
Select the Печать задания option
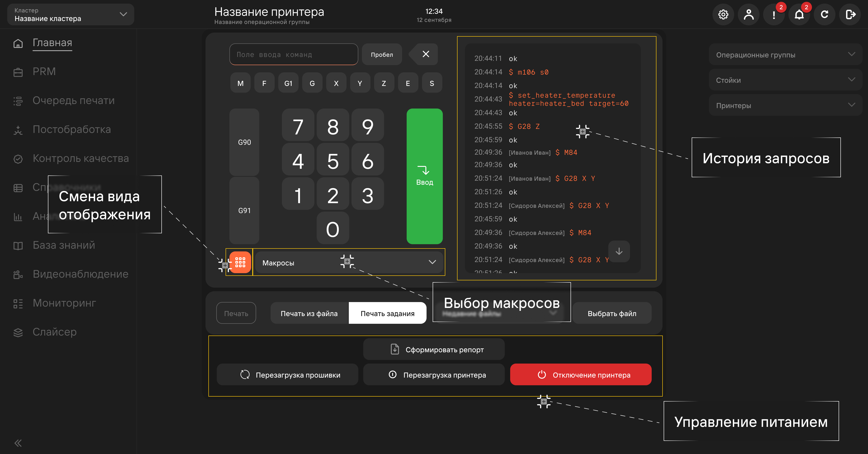(x=387, y=313)
